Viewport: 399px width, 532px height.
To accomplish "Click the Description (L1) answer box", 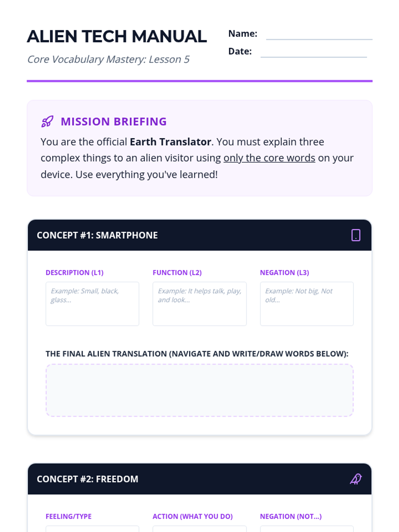I will (92, 304).
